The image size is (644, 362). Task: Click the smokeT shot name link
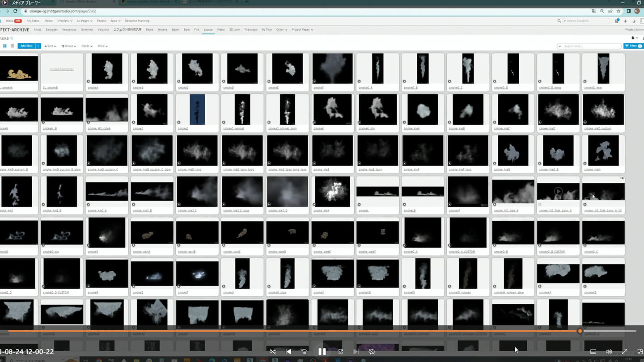(x=183, y=293)
